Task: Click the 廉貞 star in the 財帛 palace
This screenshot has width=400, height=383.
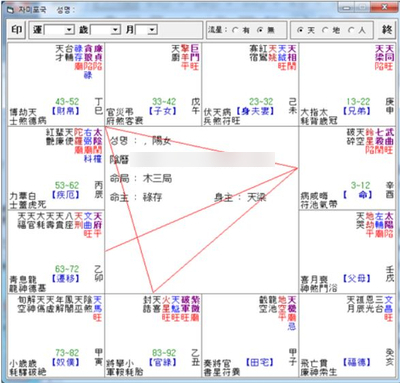Action: pyautogui.click(x=98, y=53)
